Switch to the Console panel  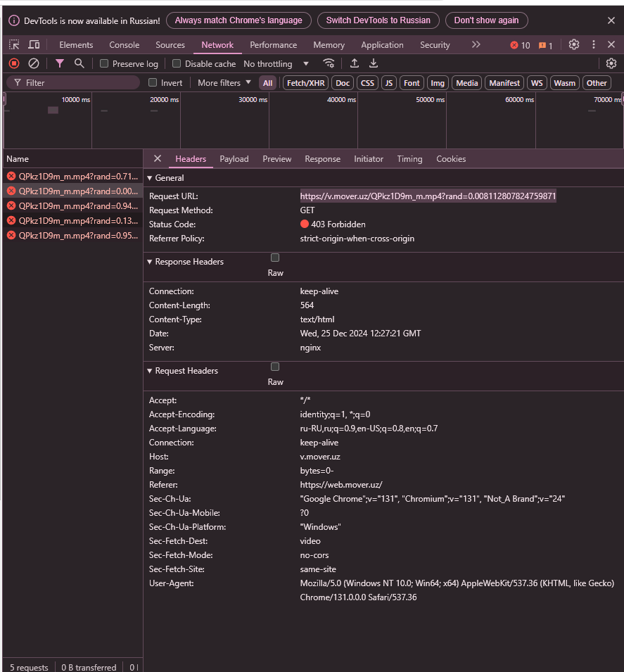125,45
